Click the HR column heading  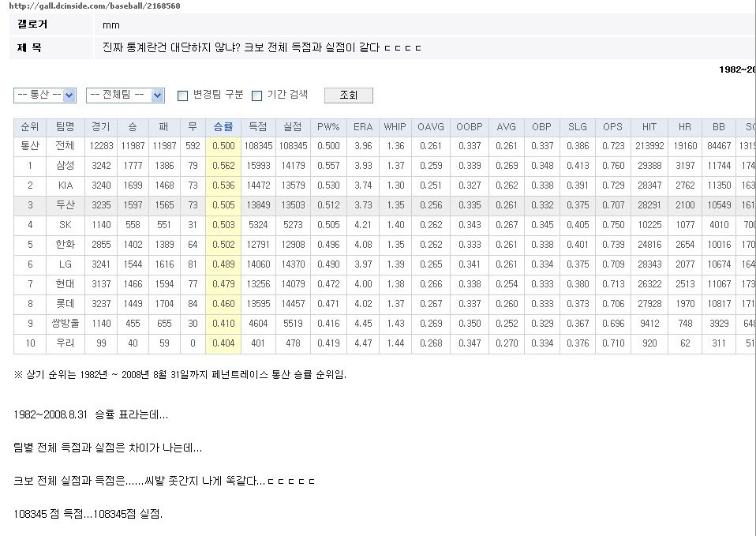684,127
